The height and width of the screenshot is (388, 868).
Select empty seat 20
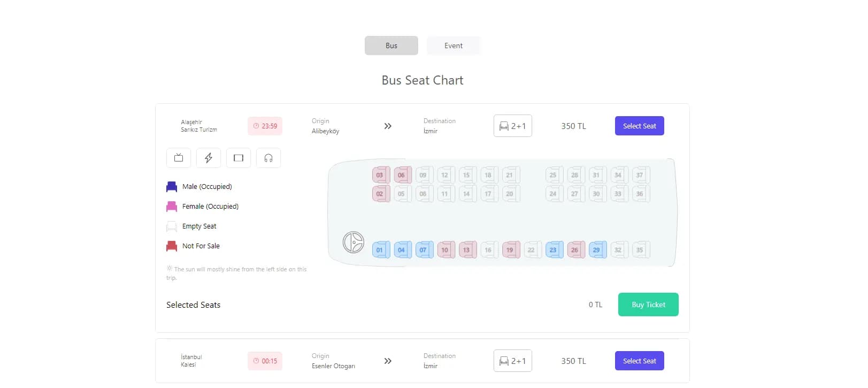pos(511,194)
